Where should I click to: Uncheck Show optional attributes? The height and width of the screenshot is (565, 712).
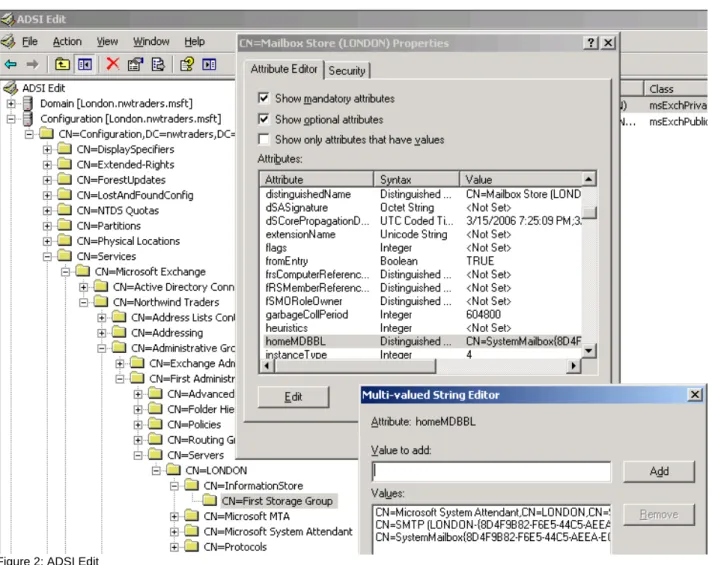pyautogui.click(x=263, y=119)
